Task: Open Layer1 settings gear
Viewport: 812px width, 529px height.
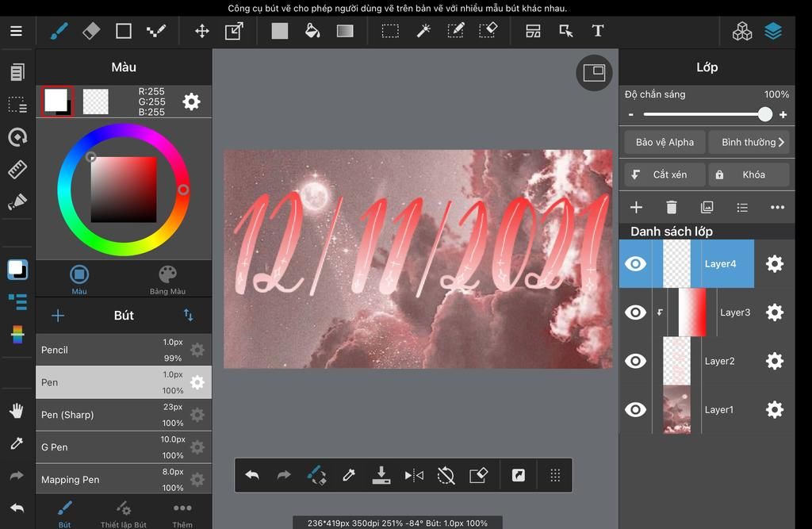Action: (774, 410)
